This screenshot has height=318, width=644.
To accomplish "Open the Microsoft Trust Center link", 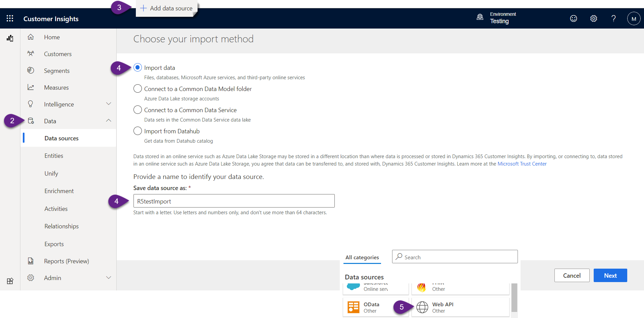I will coord(522,164).
